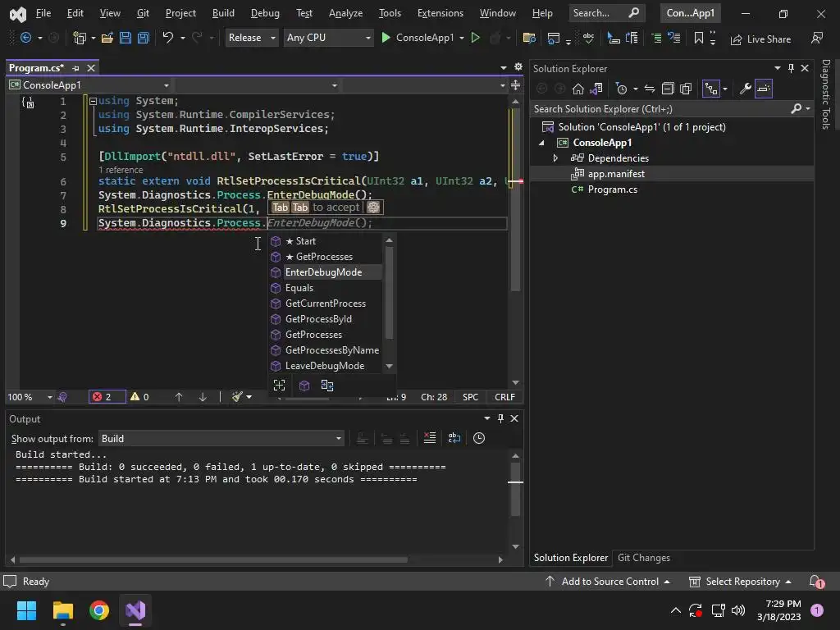Open the ConsoleApp1 navigation bar dropdown
This screenshot has width=840, height=630.
coord(89,85)
